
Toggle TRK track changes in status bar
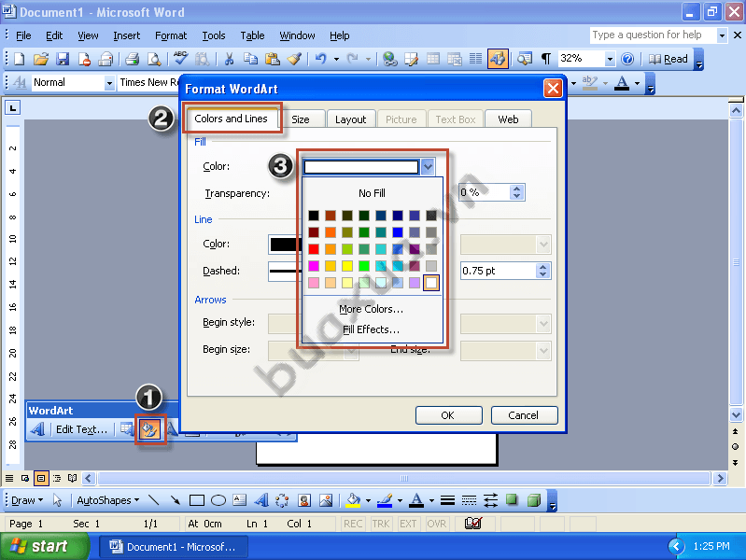[381, 524]
